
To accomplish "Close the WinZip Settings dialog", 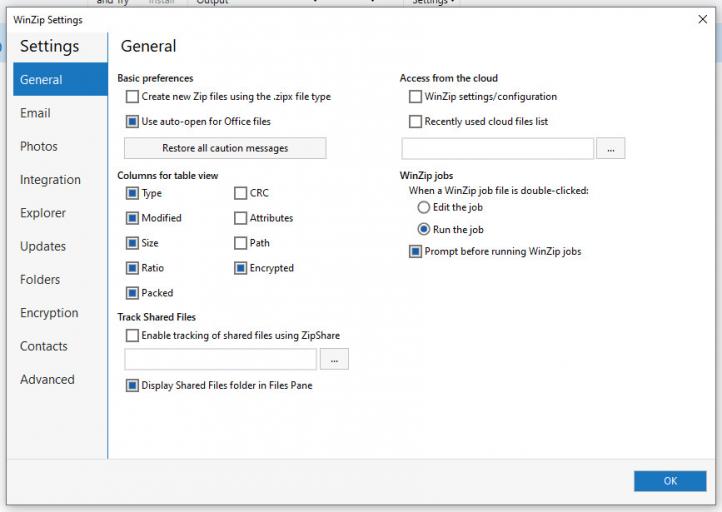I will tap(703, 19).
